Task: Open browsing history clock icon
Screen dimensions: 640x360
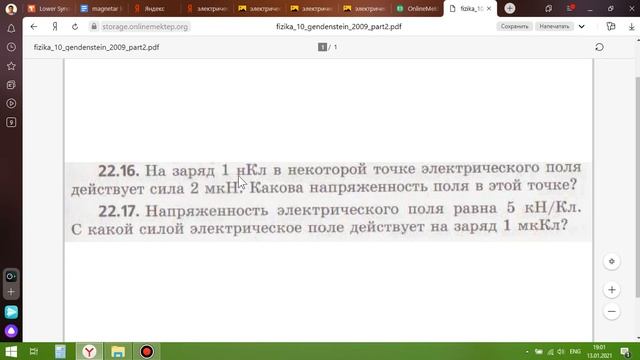Action: point(11,47)
